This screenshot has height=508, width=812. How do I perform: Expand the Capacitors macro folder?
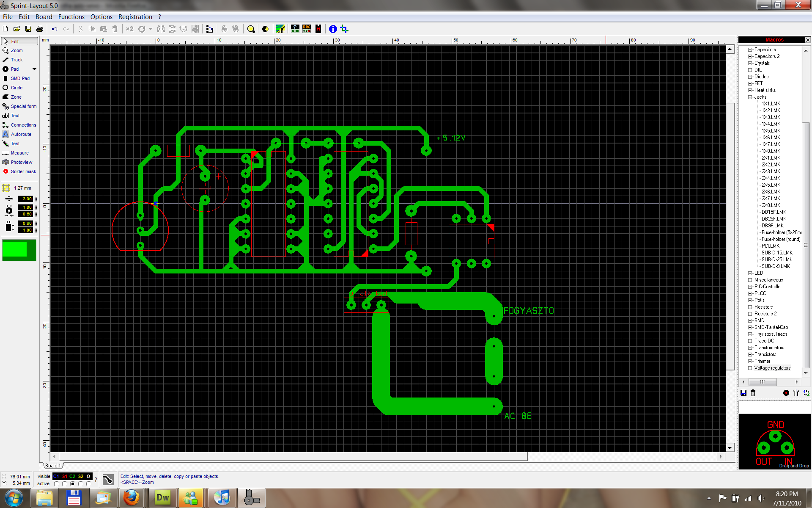[750, 50]
